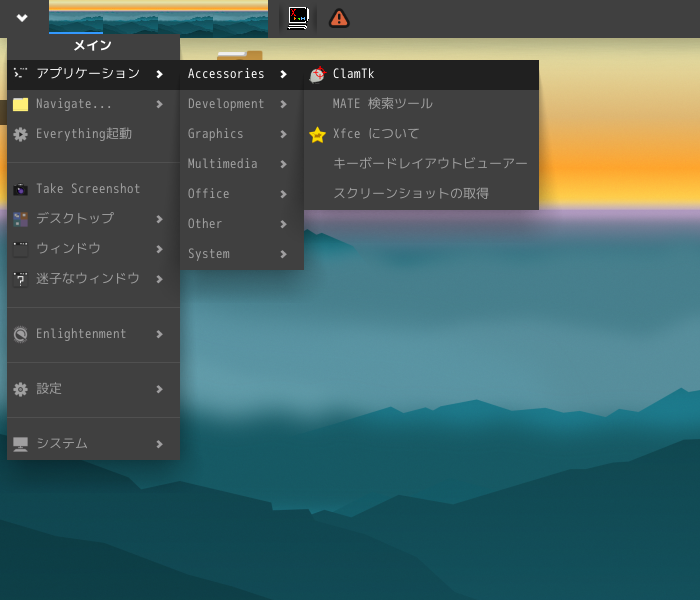Expand the システム submenu arrow
The width and height of the screenshot is (700, 600).
click(x=159, y=444)
